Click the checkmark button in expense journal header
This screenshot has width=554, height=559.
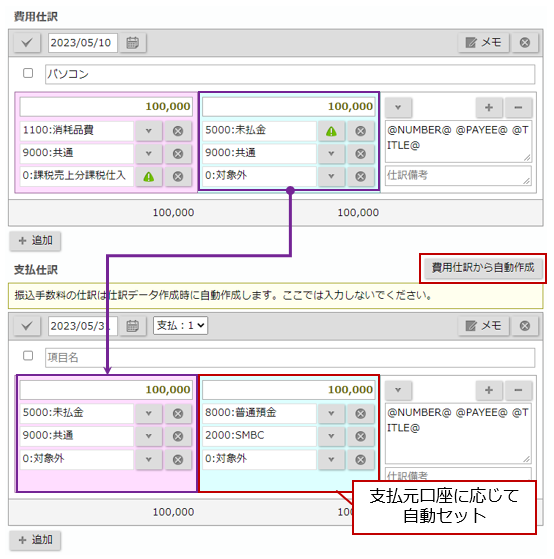pos(27,43)
